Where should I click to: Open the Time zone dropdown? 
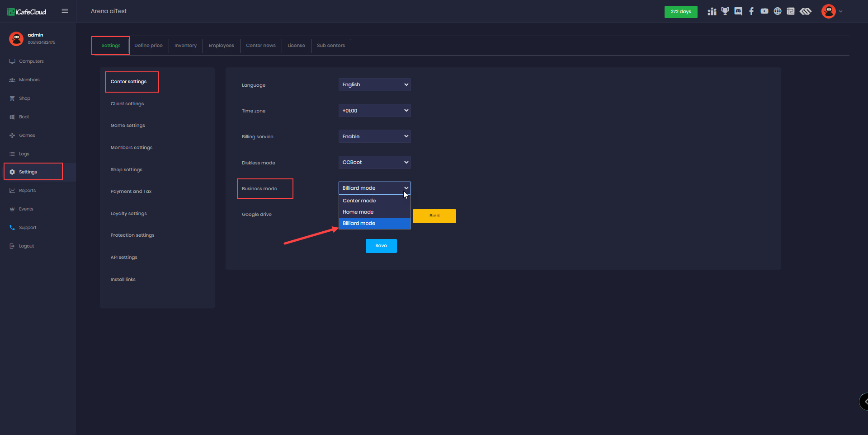pyautogui.click(x=374, y=111)
